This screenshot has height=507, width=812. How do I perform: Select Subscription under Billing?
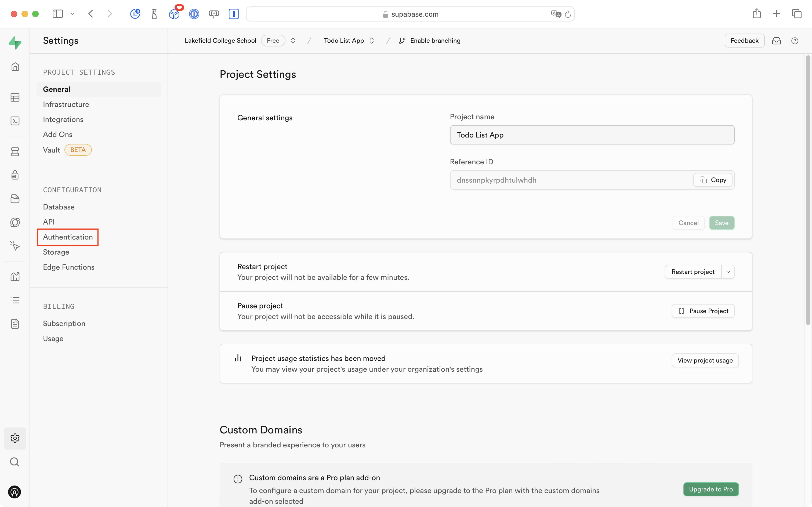tap(64, 323)
